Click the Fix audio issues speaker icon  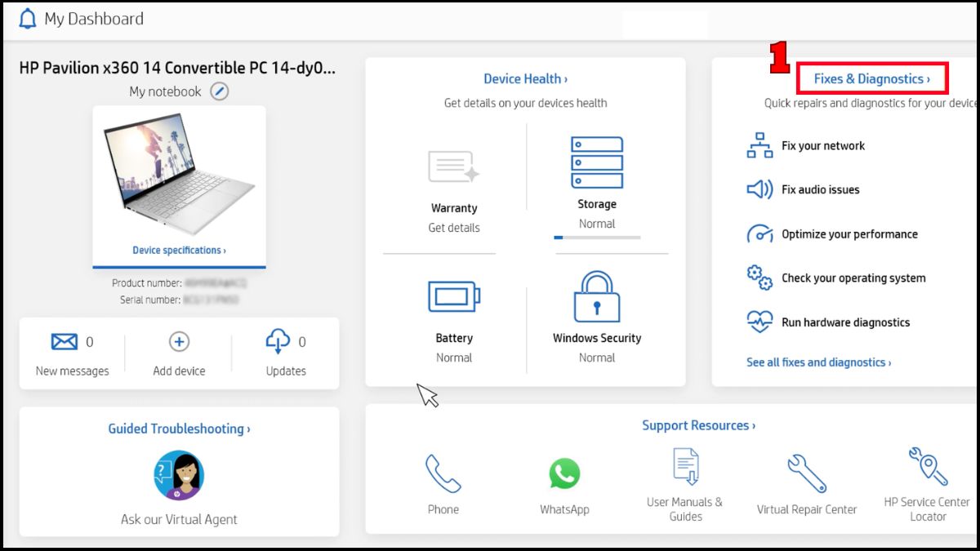tap(759, 189)
